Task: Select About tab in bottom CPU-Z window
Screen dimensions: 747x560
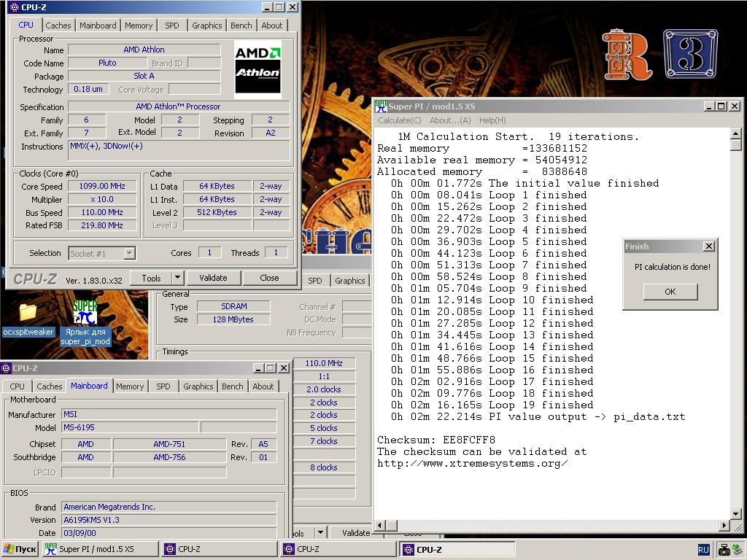Action: [263, 386]
